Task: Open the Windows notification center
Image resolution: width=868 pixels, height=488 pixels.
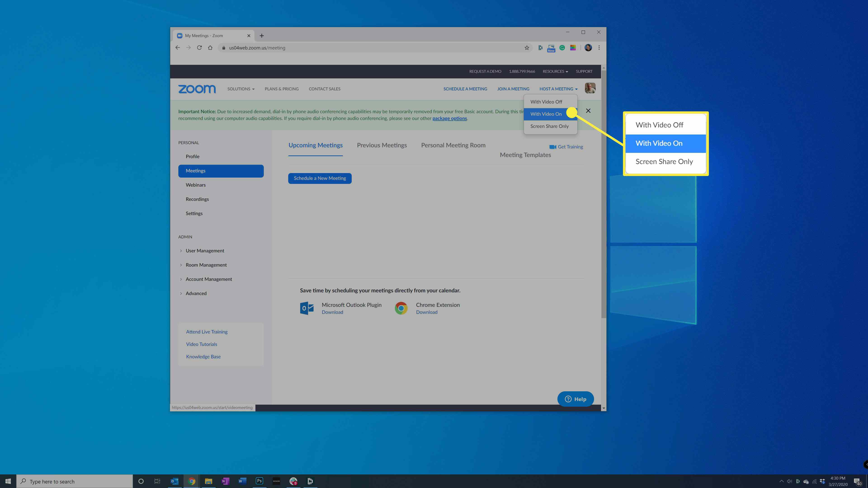Action: tap(858, 482)
